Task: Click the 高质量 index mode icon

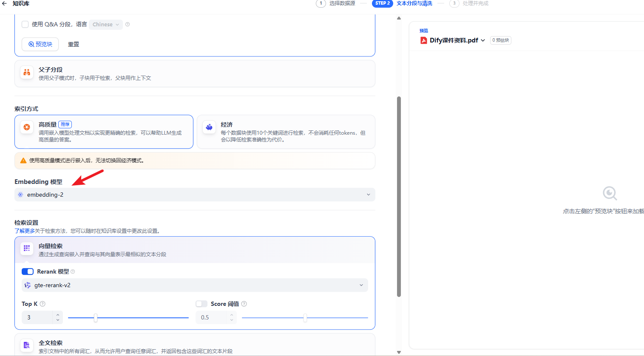Action: 27,127
